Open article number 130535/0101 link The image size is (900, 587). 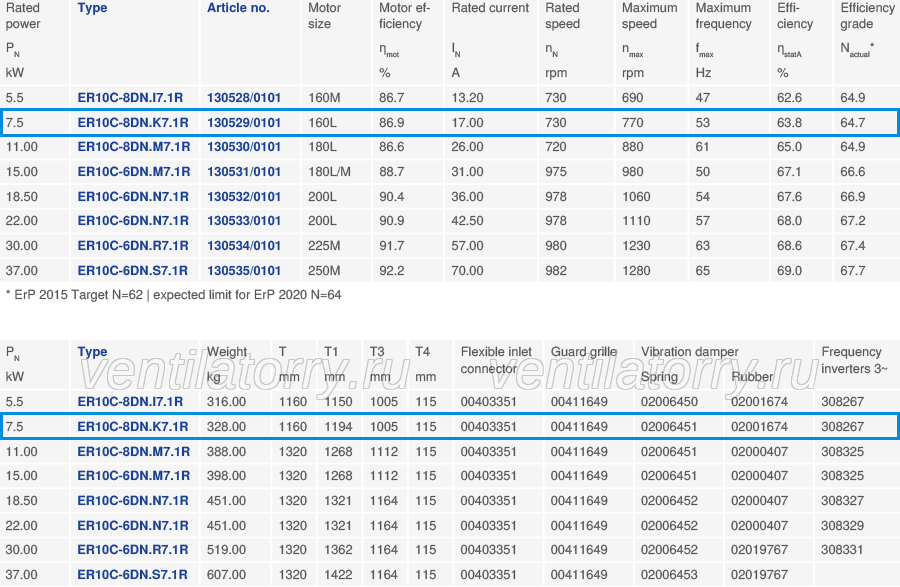pos(244,270)
